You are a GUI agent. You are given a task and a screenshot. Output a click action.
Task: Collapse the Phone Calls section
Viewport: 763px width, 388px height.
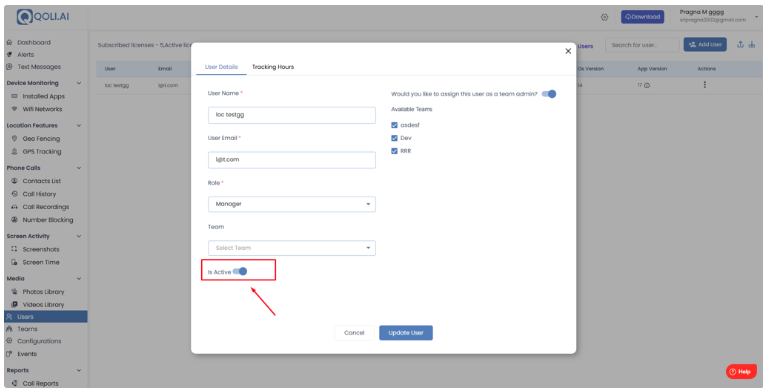coord(79,168)
